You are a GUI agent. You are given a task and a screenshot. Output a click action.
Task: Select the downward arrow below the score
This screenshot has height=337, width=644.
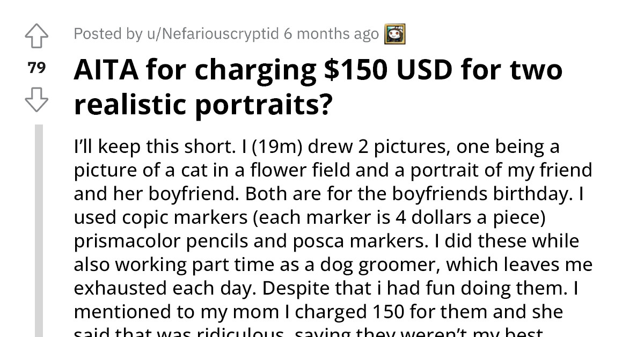coord(37,99)
